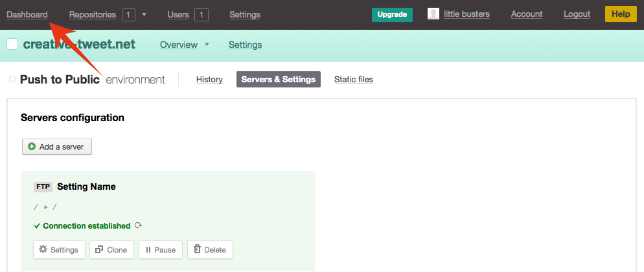644x272 pixels.
Task: Expand the Repositories dropdown arrow
Action: point(144,14)
